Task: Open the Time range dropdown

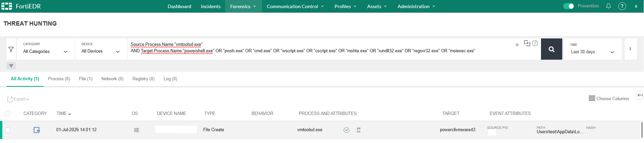Action: tap(593, 49)
